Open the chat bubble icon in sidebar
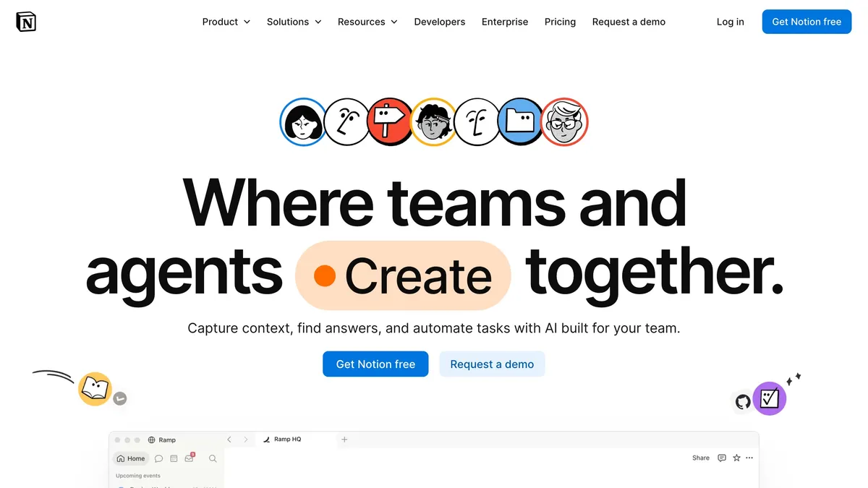 [159, 458]
